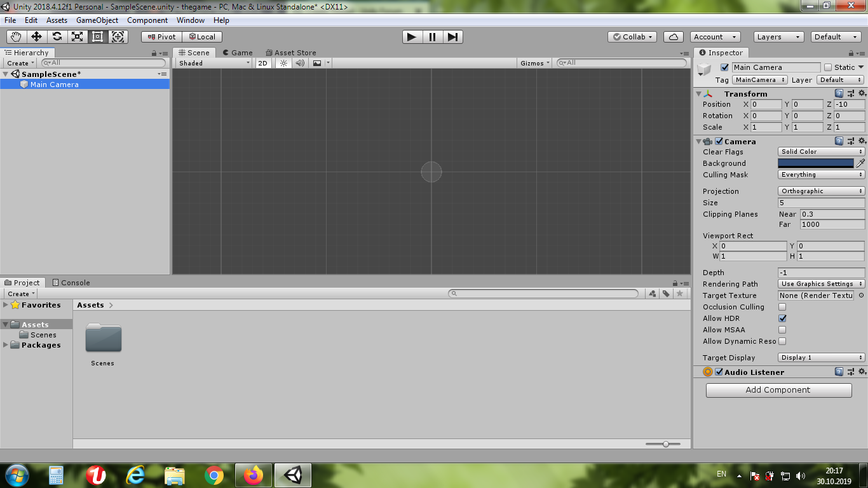Click the camera Size input field

click(x=822, y=203)
